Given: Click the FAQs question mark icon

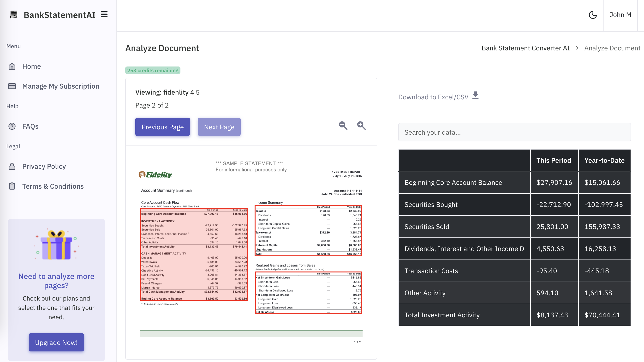Looking at the screenshot, I should tap(12, 126).
